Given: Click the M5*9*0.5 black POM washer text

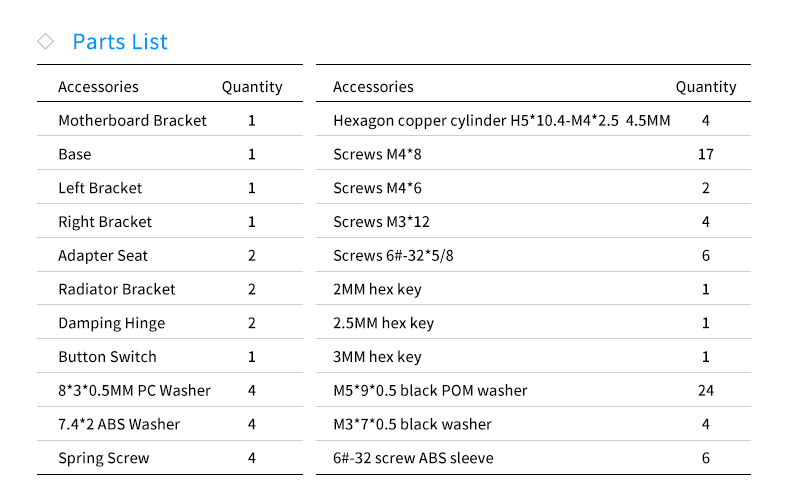Looking at the screenshot, I should pyautogui.click(x=430, y=390).
